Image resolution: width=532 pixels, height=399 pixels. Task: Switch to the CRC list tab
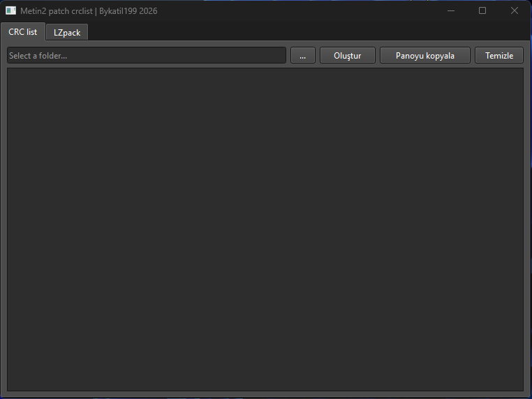click(x=23, y=32)
